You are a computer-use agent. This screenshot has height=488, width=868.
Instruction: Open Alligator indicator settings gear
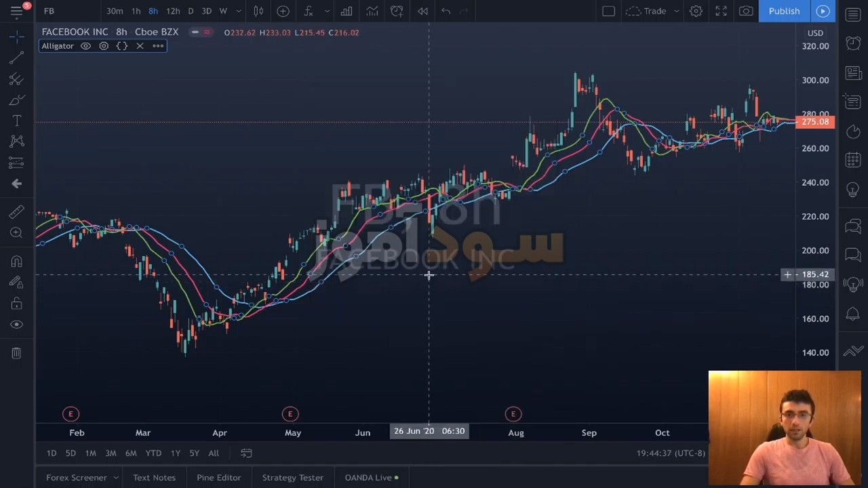[x=104, y=46]
